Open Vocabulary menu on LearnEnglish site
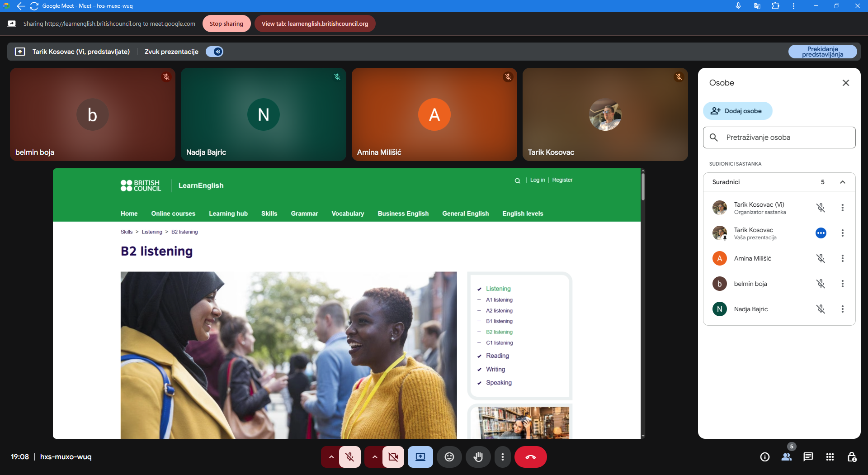868x475 pixels. (347, 214)
